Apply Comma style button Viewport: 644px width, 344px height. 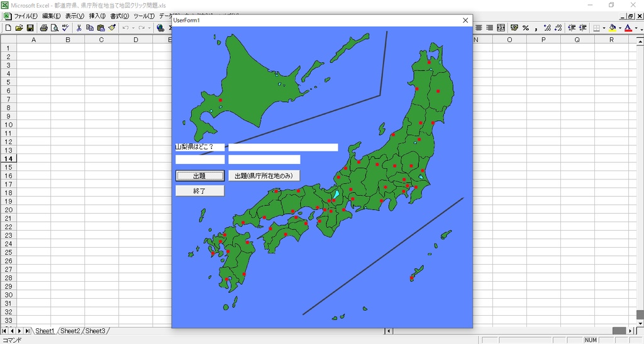click(x=536, y=28)
